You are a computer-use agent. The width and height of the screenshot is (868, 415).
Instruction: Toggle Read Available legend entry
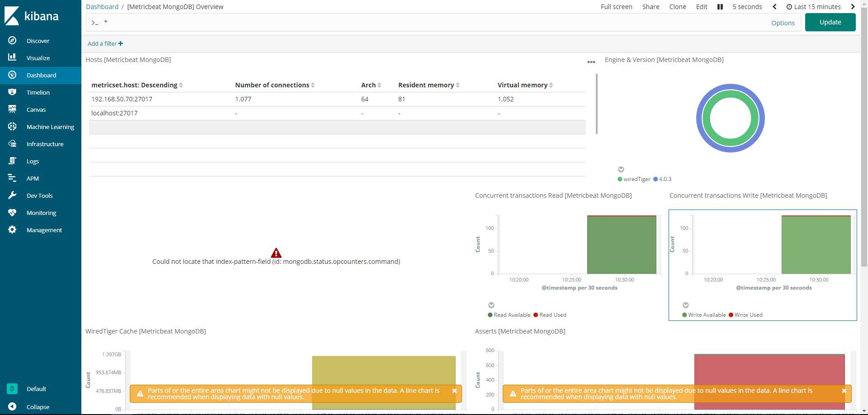click(x=509, y=315)
